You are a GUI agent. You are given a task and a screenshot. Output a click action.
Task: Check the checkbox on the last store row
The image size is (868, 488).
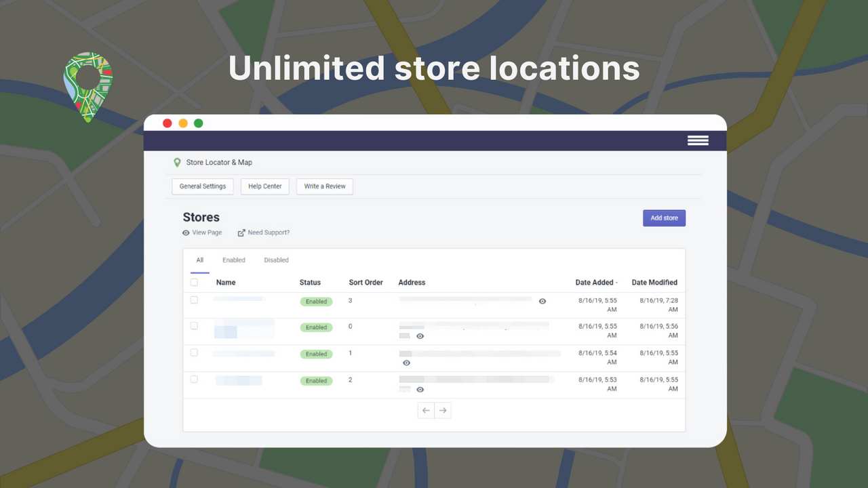[x=195, y=380]
